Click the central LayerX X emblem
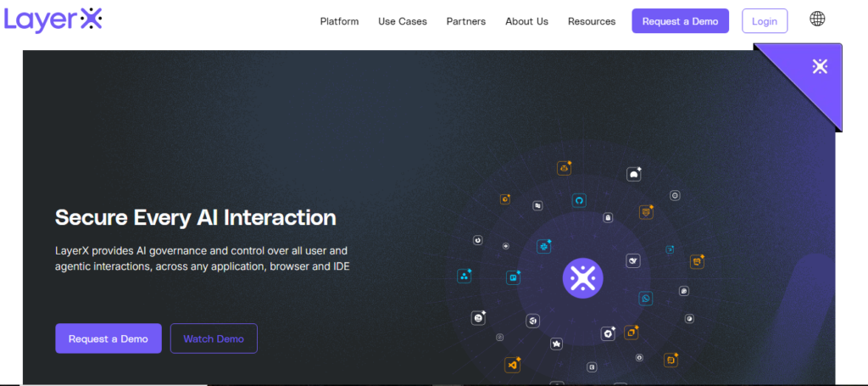This screenshot has height=386, width=868. click(x=582, y=277)
